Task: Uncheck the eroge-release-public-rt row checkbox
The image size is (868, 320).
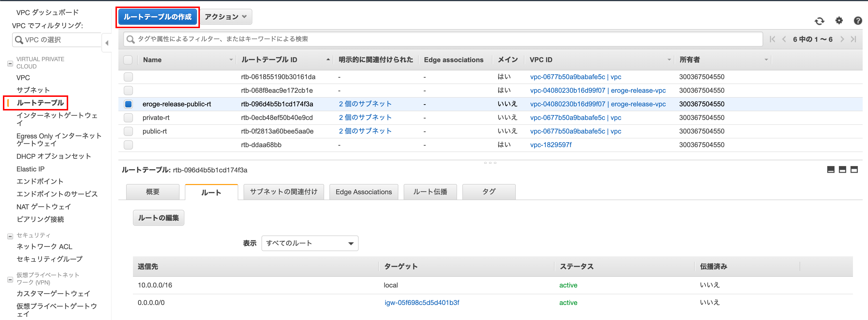Action: coord(128,104)
